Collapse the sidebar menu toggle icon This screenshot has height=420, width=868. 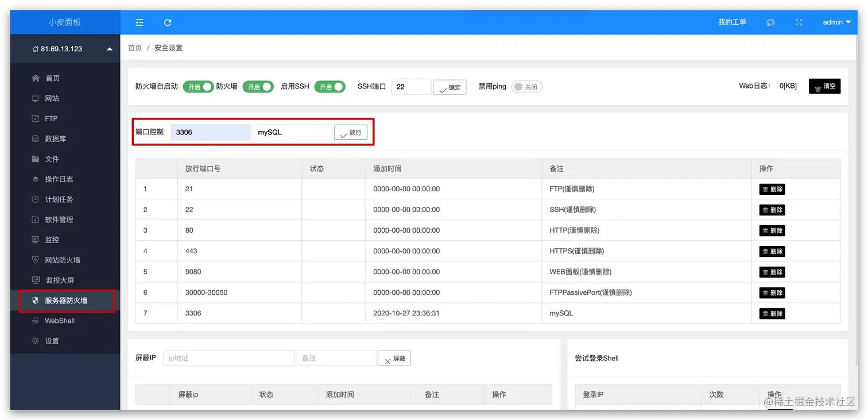[x=139, y=22]
